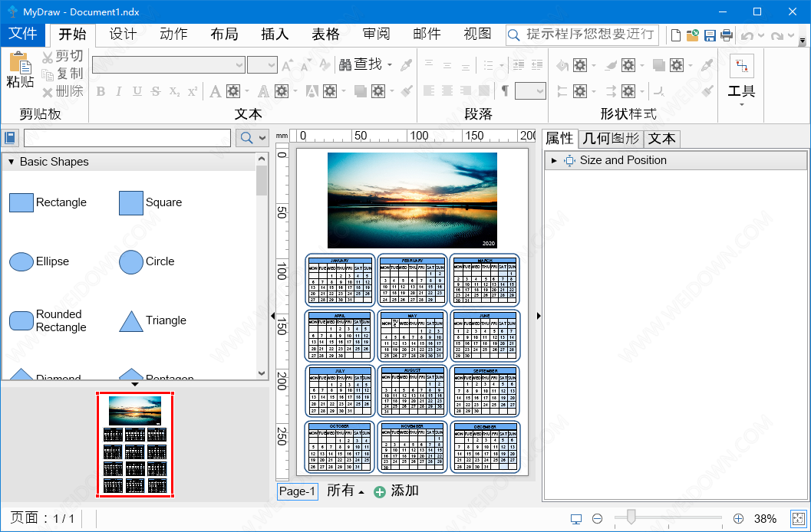The height and width of the screenshot is (532, 811).
Task: Click the shape style eyedropper icon
Action: [707, 65]
